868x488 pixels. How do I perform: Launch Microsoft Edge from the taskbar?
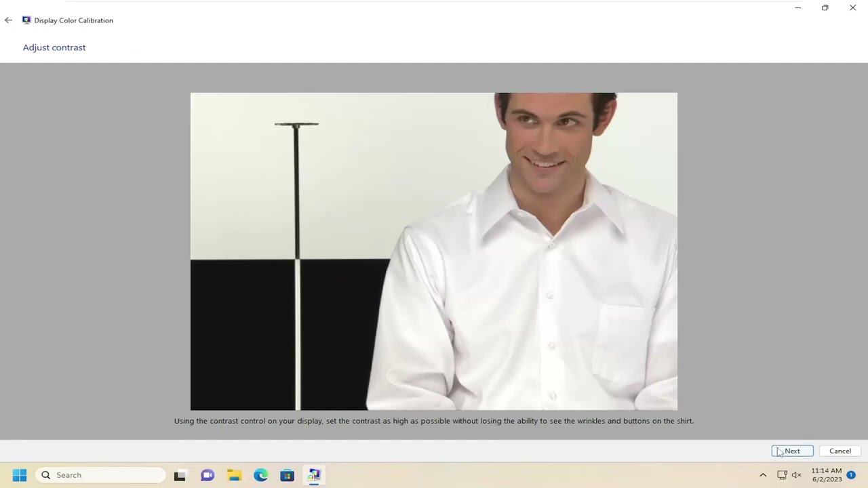point(260,475)
